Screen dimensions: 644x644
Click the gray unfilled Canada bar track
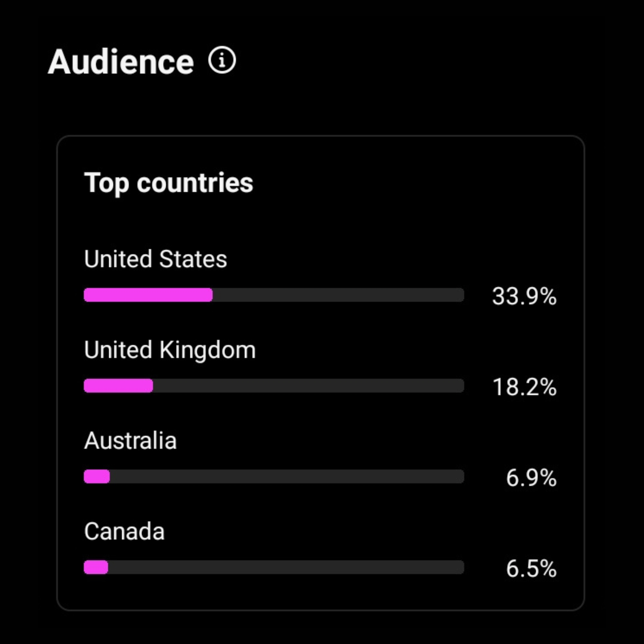pyautogui.click(x=286, y=567)
